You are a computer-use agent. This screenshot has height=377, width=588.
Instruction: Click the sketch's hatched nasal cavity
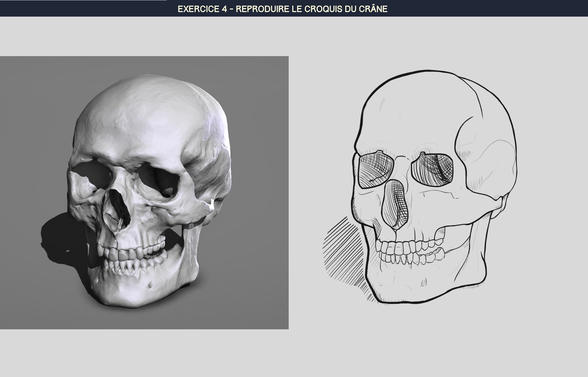pos(396,205)
